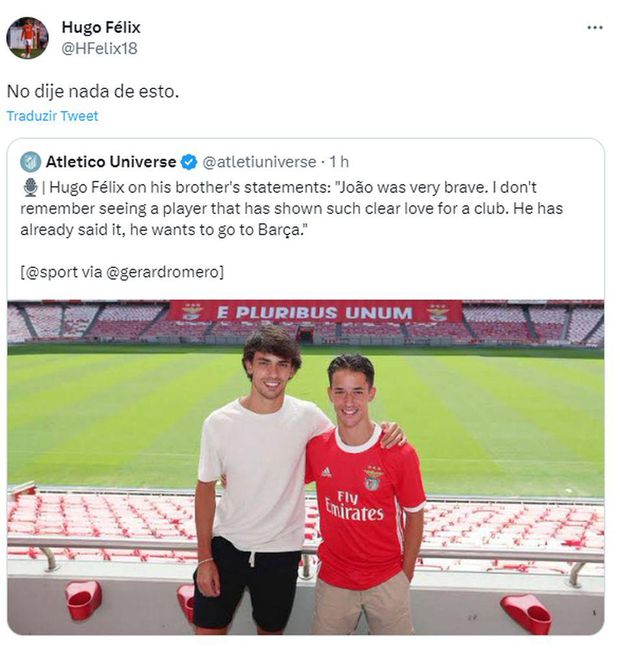Click the Atletico Universe account avatar
Screen dimensions: 620x650
tap(31, 162)
